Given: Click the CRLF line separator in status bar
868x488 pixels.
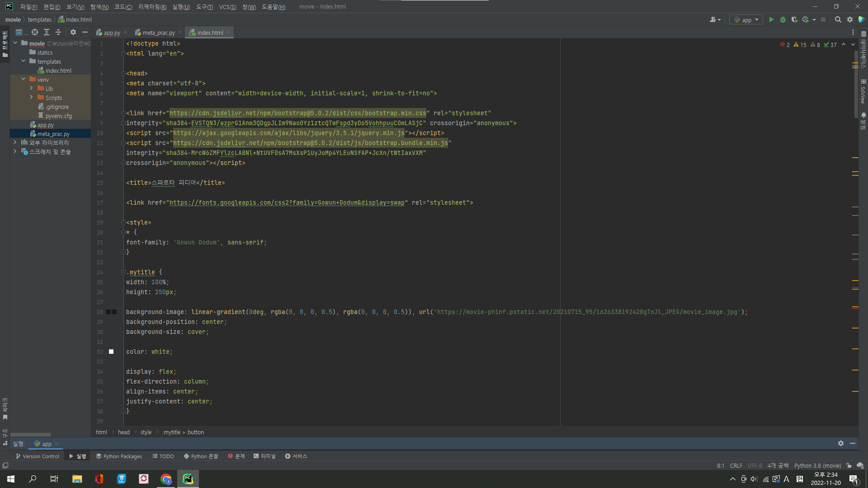Looking at the screenshot, I should click(x=736, y=466).
